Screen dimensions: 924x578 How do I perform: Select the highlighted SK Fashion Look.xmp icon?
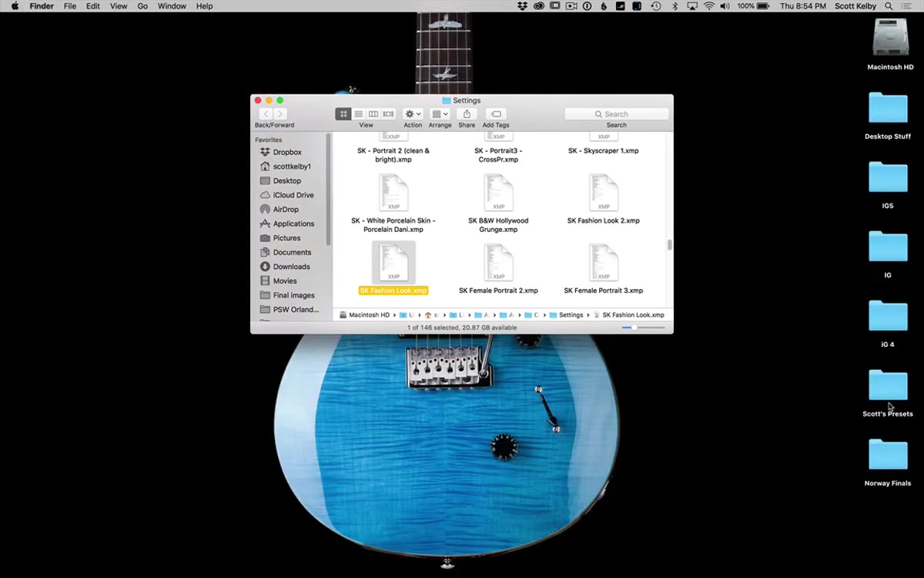393,262
